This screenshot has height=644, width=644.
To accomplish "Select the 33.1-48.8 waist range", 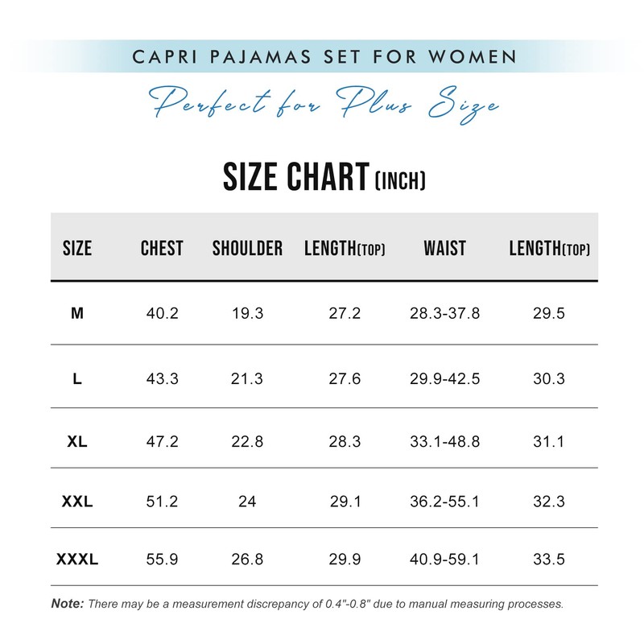I will coord(444,441).
